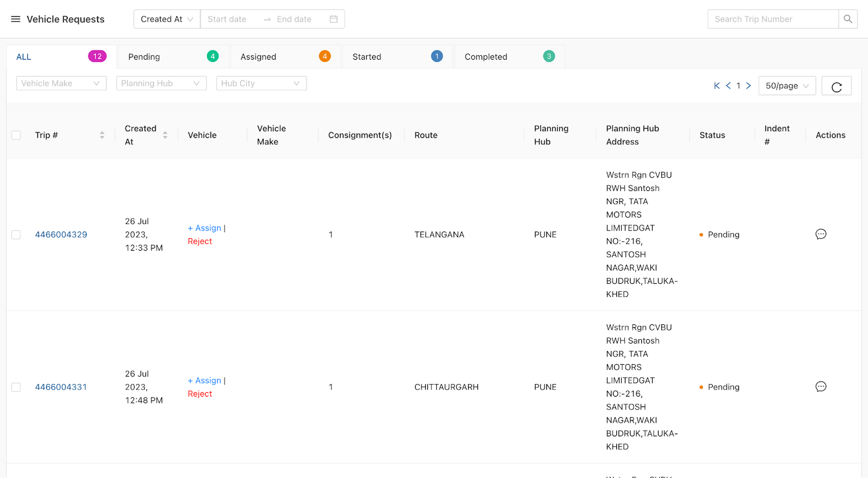Expand the Planning Hub filter dropdown
Viewport: 868px width, 478px height.
point(161,84)
